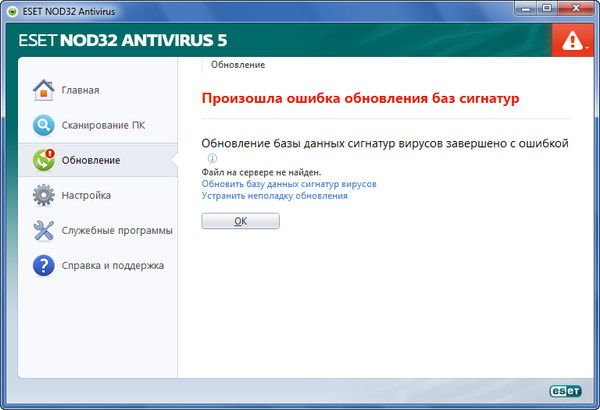600x410 pixels.
Task: Click Обновить базу данных сигнатур вирусов link
Action: pyautogui.click(x=289, y=184)
